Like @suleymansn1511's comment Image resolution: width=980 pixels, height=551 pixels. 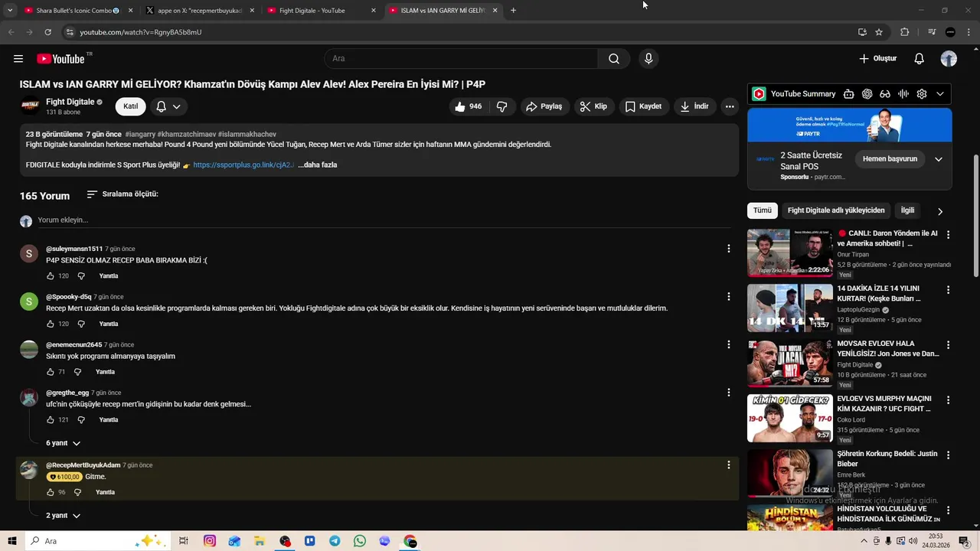coord(51,276)
